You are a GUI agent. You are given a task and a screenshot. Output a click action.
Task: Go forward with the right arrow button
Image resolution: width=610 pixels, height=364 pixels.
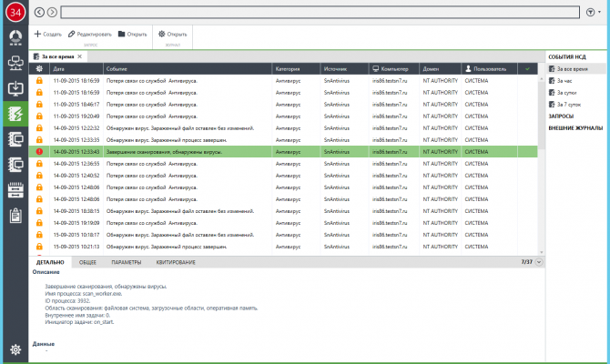(x=52, y=12)
